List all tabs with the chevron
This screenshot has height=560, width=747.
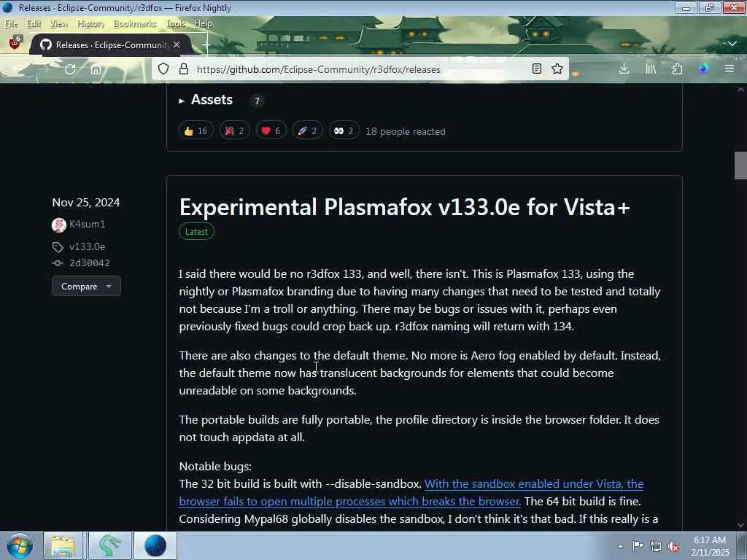coord(732,44)
